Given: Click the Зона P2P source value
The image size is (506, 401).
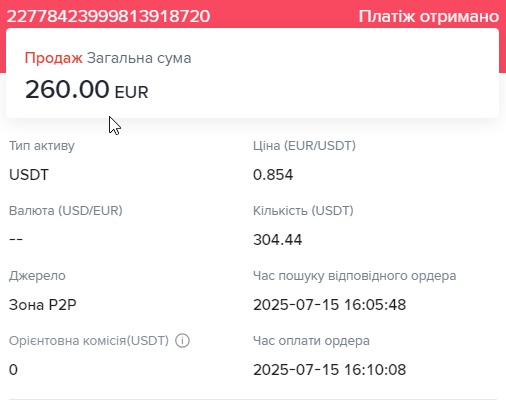Looking at the screenshot, I should tap(43, 305).
